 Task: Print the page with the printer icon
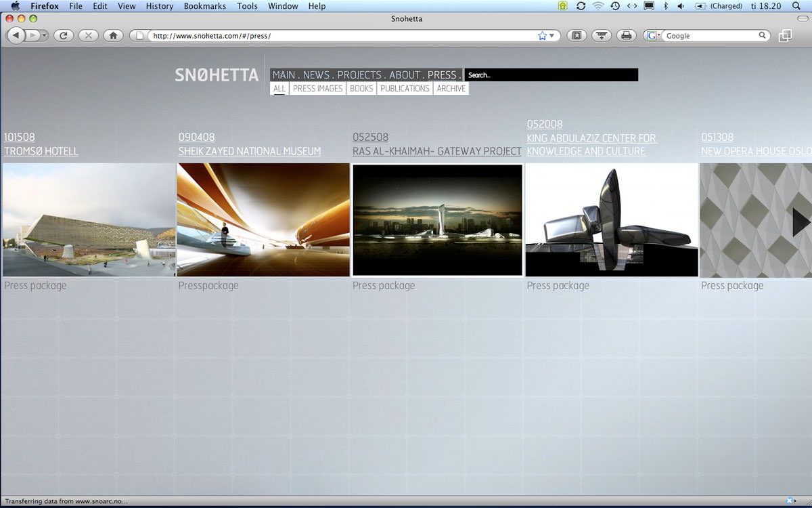tap(626, 35)
